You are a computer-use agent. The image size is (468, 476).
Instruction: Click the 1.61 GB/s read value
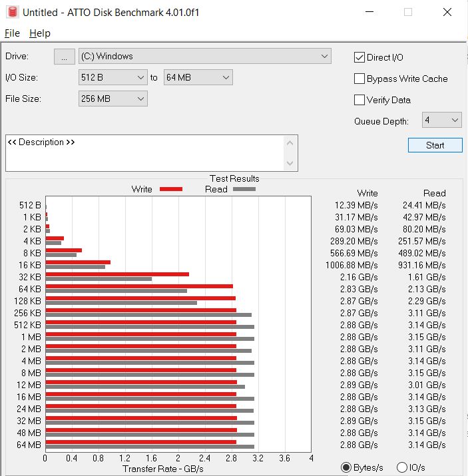(x=427, y=277)
